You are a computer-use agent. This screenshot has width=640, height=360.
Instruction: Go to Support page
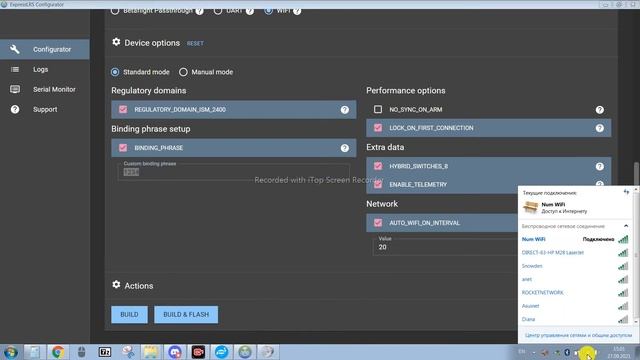coord(45,109)
